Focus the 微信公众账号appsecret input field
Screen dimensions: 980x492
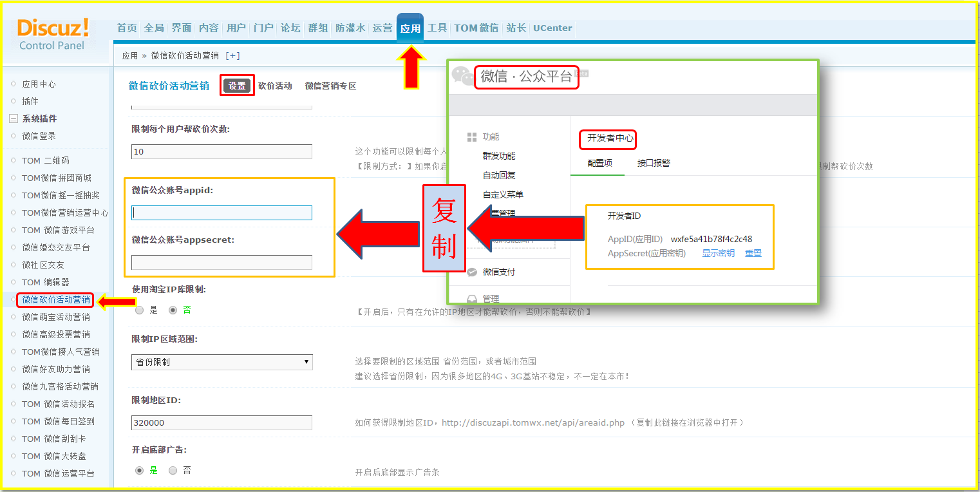222,262
